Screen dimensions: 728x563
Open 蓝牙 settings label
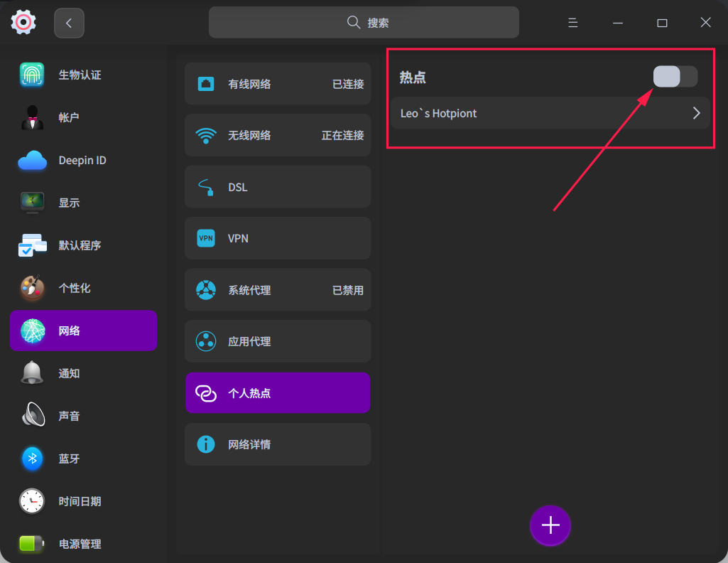point(69,459)
